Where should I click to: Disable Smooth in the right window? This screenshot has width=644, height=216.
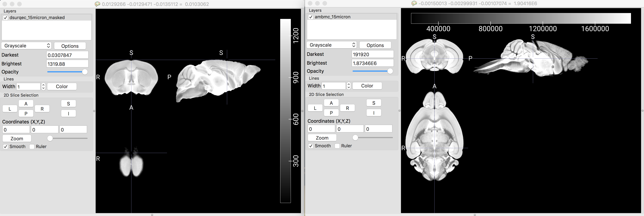311,146
